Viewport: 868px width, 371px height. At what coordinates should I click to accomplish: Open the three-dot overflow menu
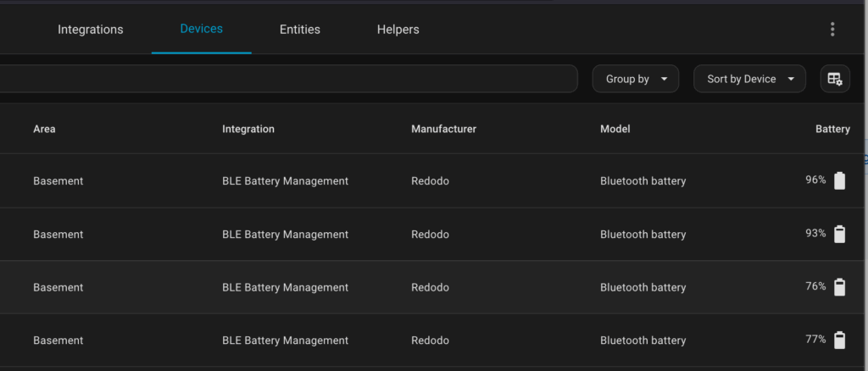tap(832, 30)
